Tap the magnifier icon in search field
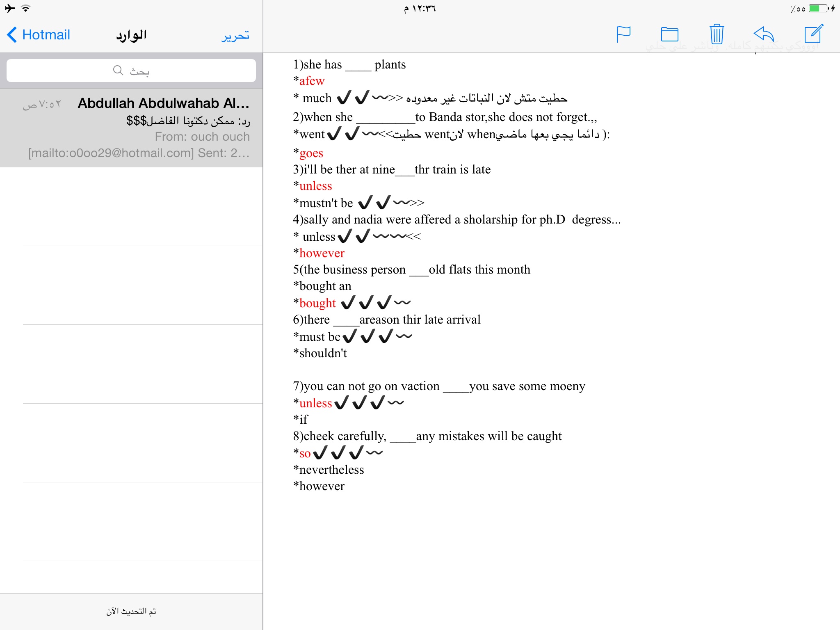This screenshot has width=840, height=630. [118, 71]
